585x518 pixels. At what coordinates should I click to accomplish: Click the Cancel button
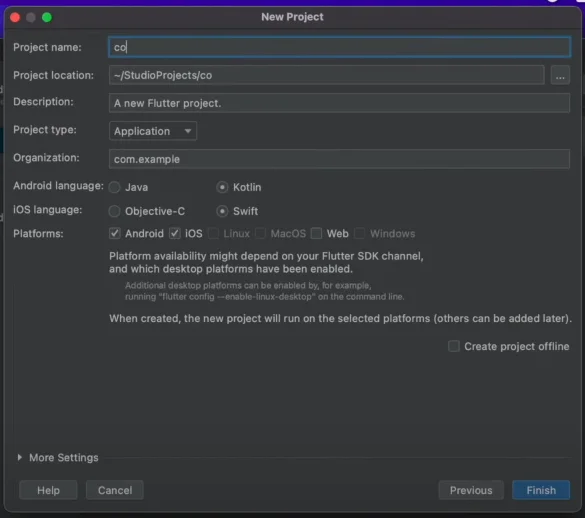tap(115, 490)
